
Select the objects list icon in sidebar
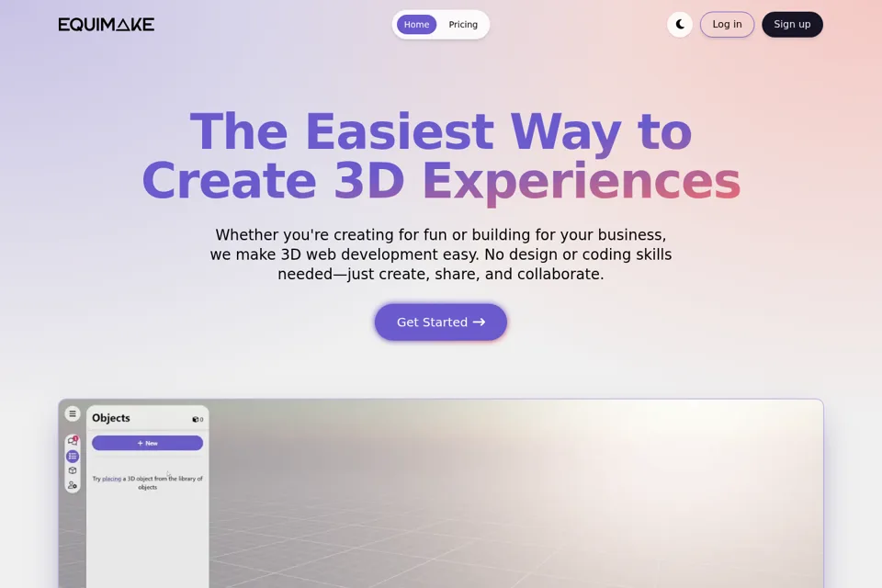pos(73,456)
